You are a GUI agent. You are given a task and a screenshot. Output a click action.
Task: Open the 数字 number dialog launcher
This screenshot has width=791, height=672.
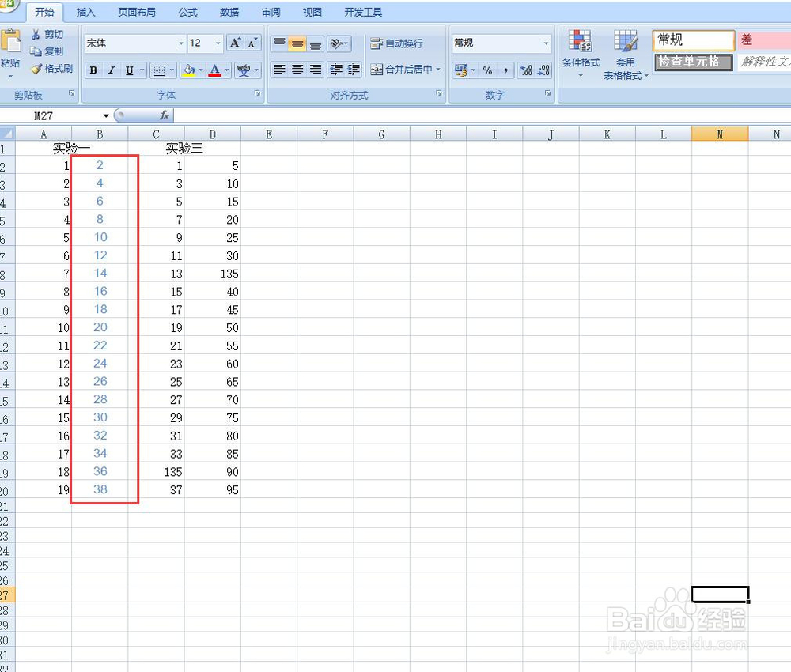pos(547,93)
